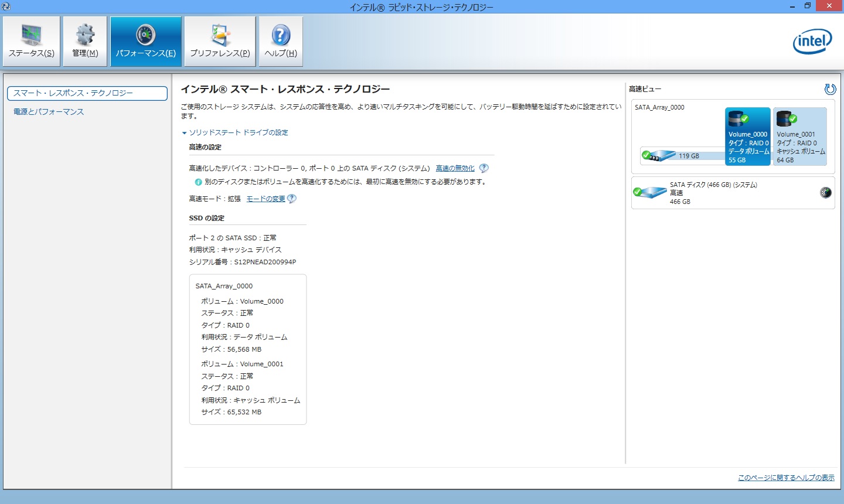Click the 466 GB SATA disk icon
This screenshot has height=504, width=844.
[650, 192]
